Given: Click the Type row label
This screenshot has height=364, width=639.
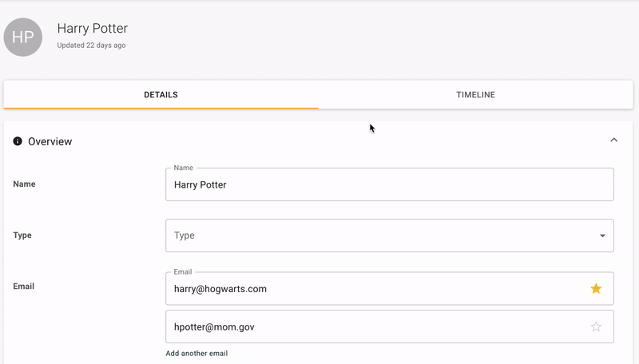Looking at the screenshot, I should pos(22,235).
